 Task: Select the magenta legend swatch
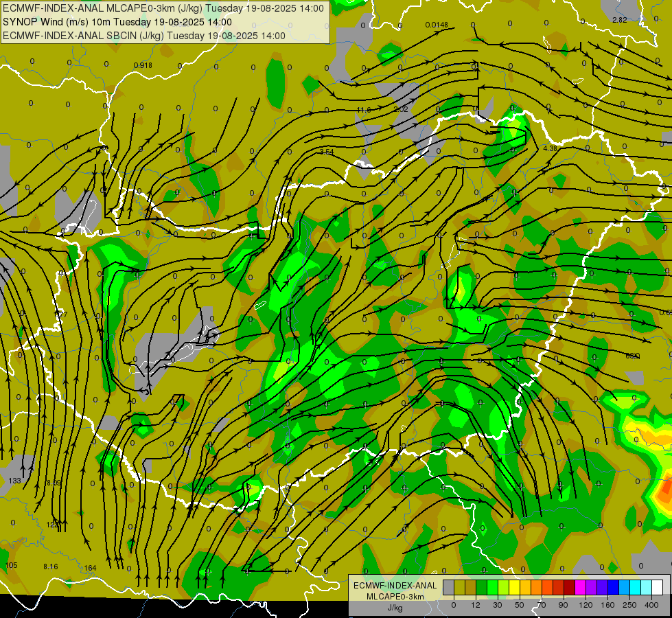coord(580,587)
